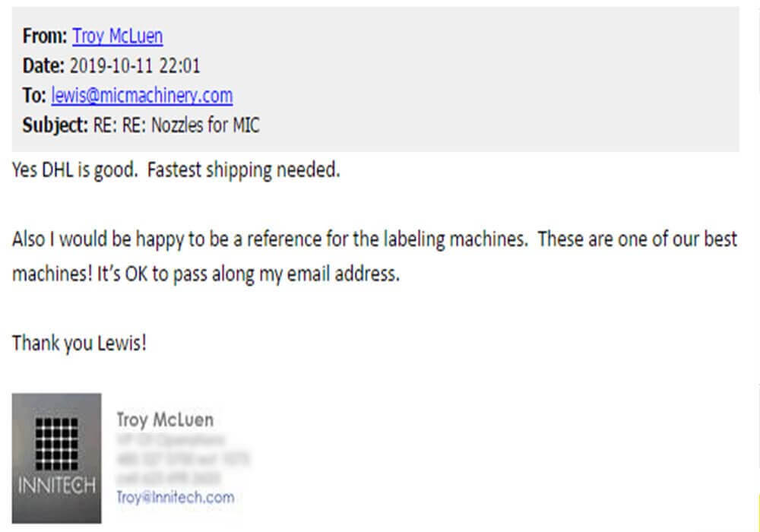Click the Troy@Innitech.com signature email link
Screen dimensions: 760x532
tap(175, 497)
